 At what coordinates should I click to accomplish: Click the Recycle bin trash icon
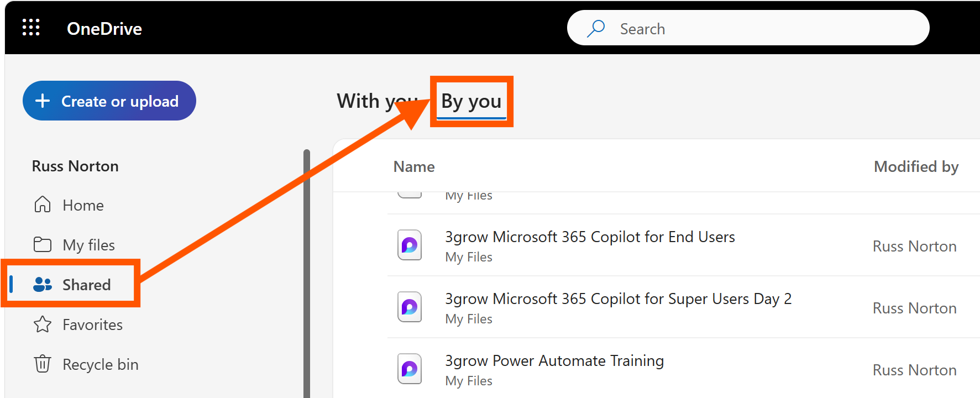(43, 364)
